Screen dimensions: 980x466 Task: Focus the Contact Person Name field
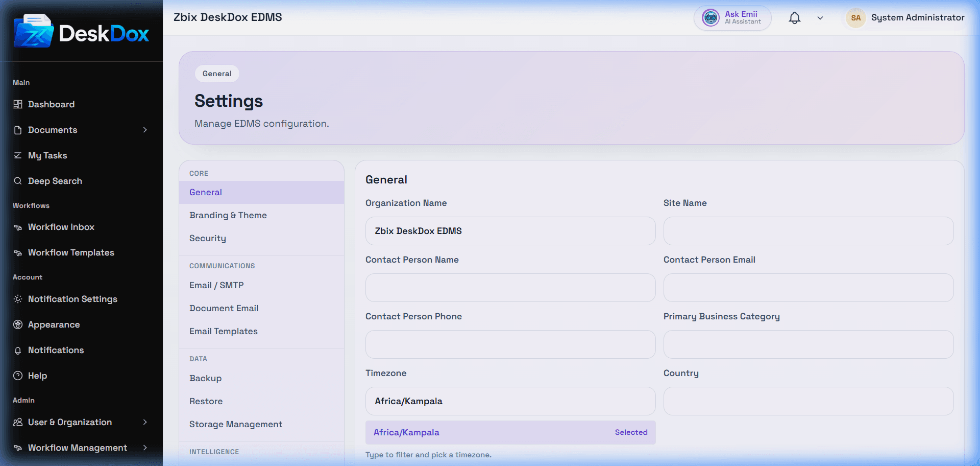click(510, 288)
